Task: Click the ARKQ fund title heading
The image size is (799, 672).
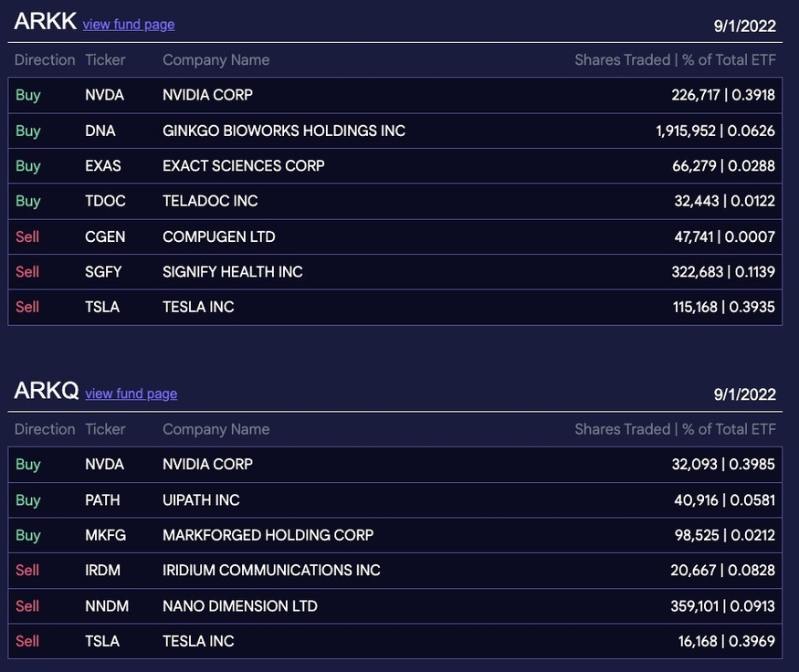Action: [x=47, y=391]
